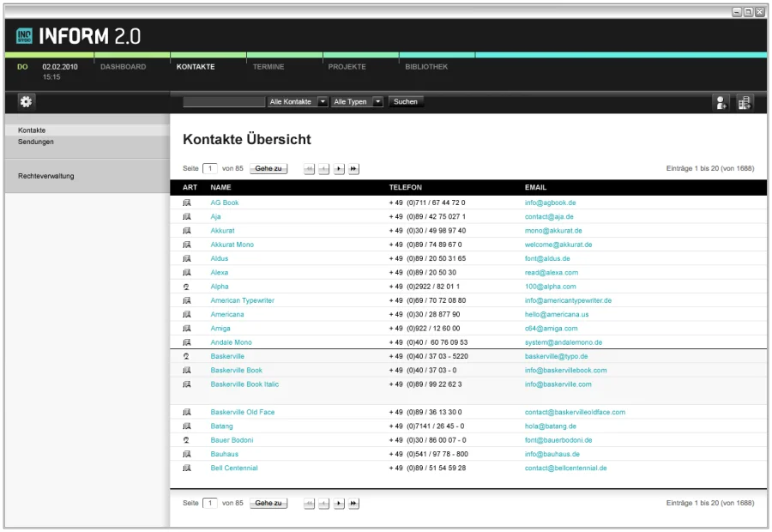
Task: Open the gear settings icon
Action: 26,102
